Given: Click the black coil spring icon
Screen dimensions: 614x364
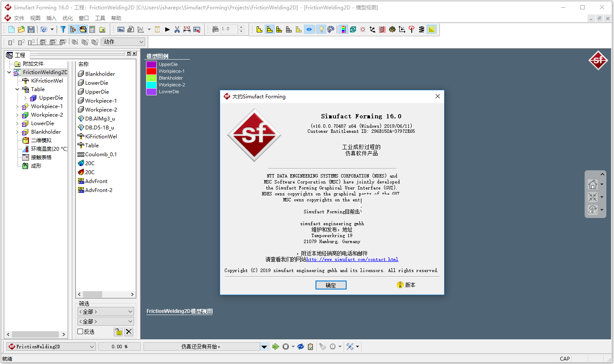Looking at the screenshot, I should 422,29.
